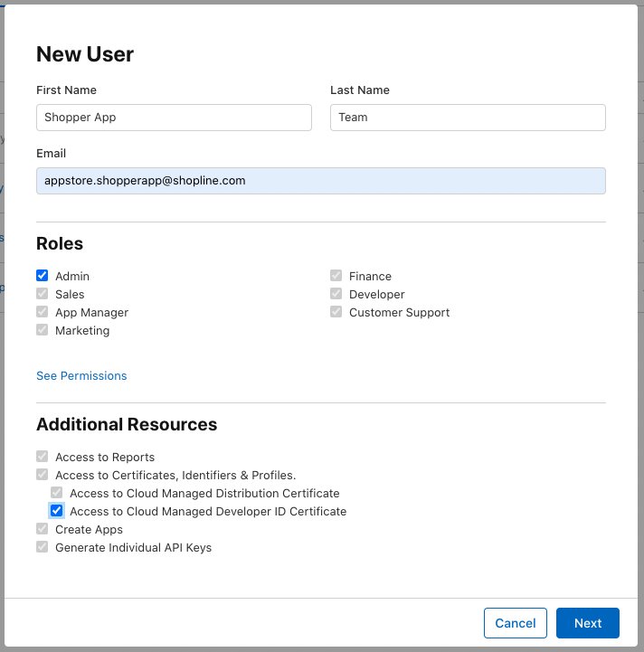The height and width of the screenshot is (652, 644).
Task: Toggle Access to Reports checkbox
Action: (x=42, y=457)
